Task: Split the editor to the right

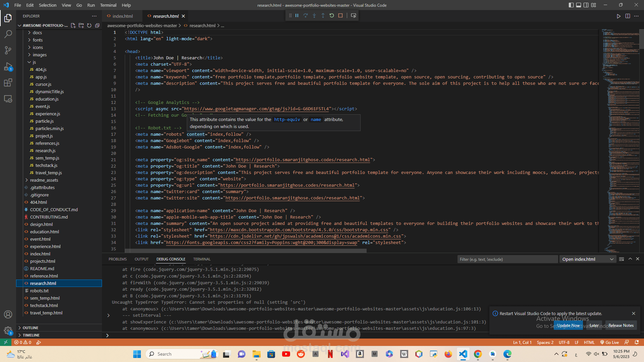Action: coord(628,16)
